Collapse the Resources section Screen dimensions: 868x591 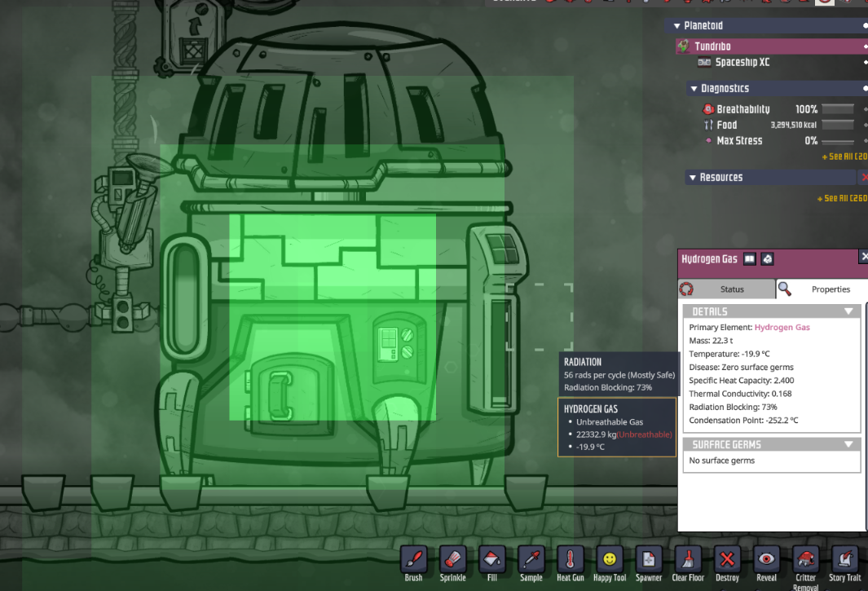tap(693, 178)
